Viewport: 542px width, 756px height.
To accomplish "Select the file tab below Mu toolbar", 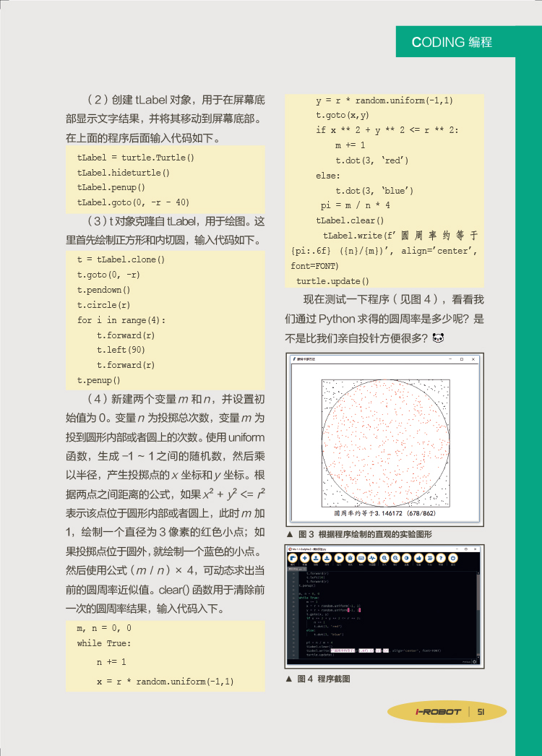I will click(296, 570).
